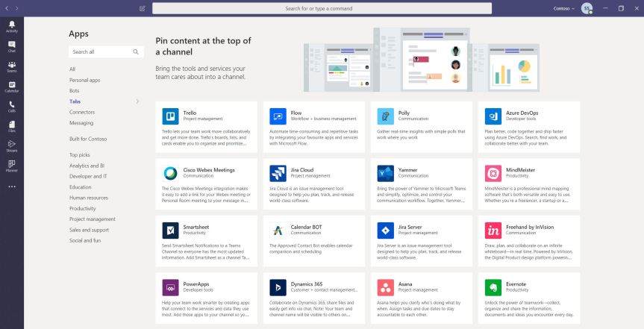Open the user profile avatar
Viewport: 644px width, 329px height.
[x=587, y=8]
